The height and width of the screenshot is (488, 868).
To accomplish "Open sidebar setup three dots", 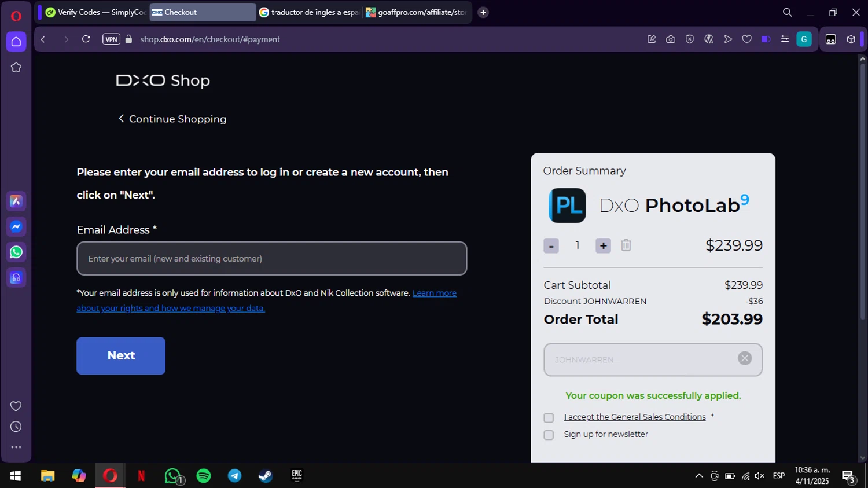I will click(x=16, y=447).
